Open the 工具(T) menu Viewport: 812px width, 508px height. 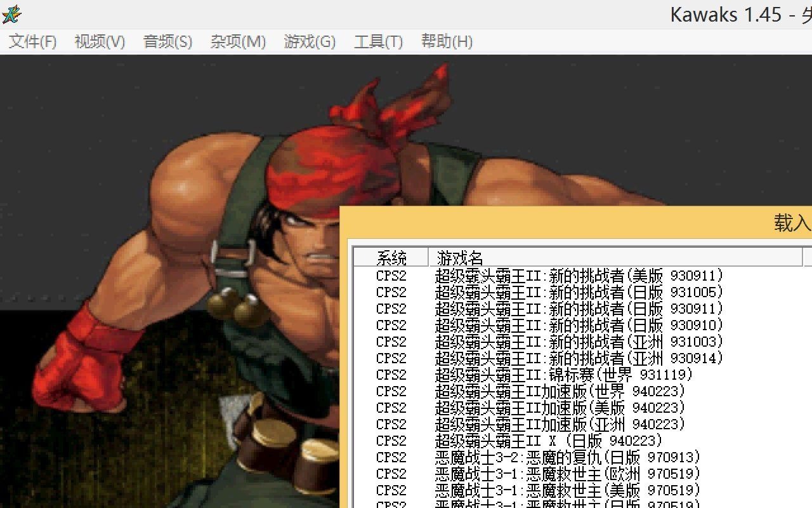pos(378,42)
